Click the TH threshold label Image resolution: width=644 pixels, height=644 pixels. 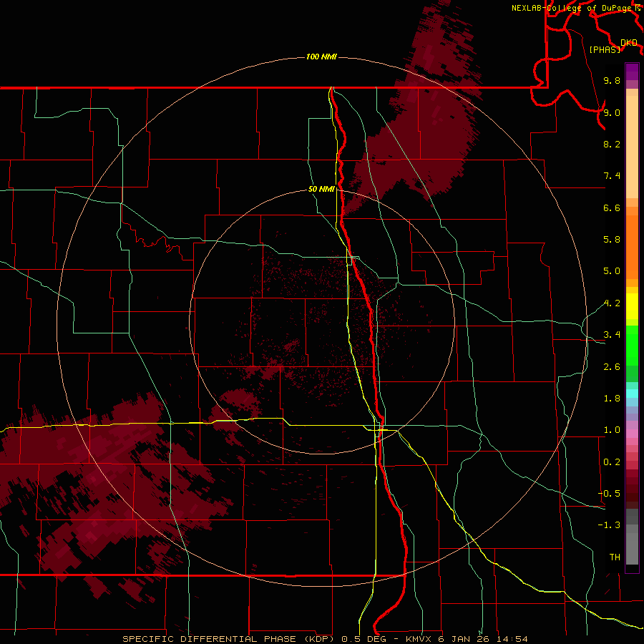[x=615, y=557]
